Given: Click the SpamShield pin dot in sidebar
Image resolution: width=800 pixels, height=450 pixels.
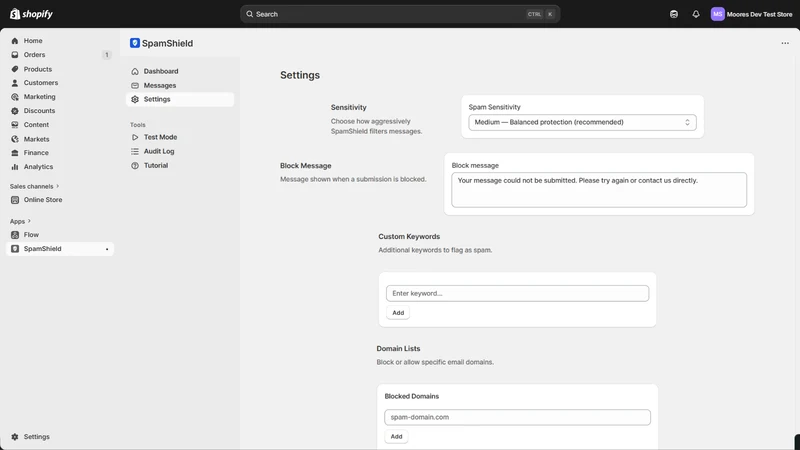Looking at the screenshot, I should (x=107, y=249).
